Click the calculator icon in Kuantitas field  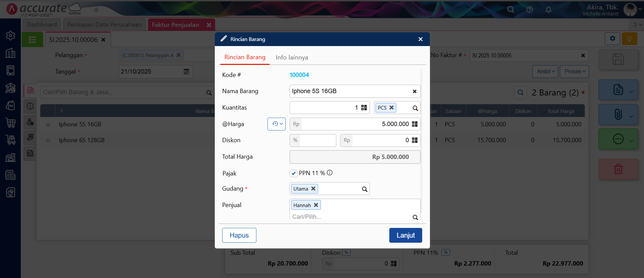(364, 108)
